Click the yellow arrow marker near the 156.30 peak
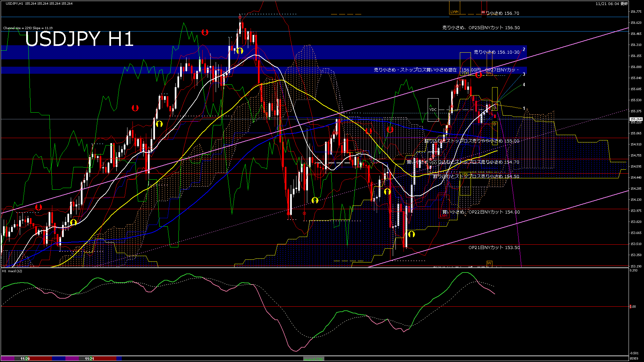 pos(239,51)
